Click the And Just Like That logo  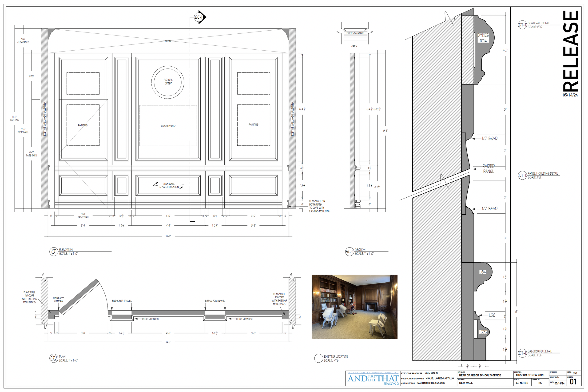(x=373, y=379)
